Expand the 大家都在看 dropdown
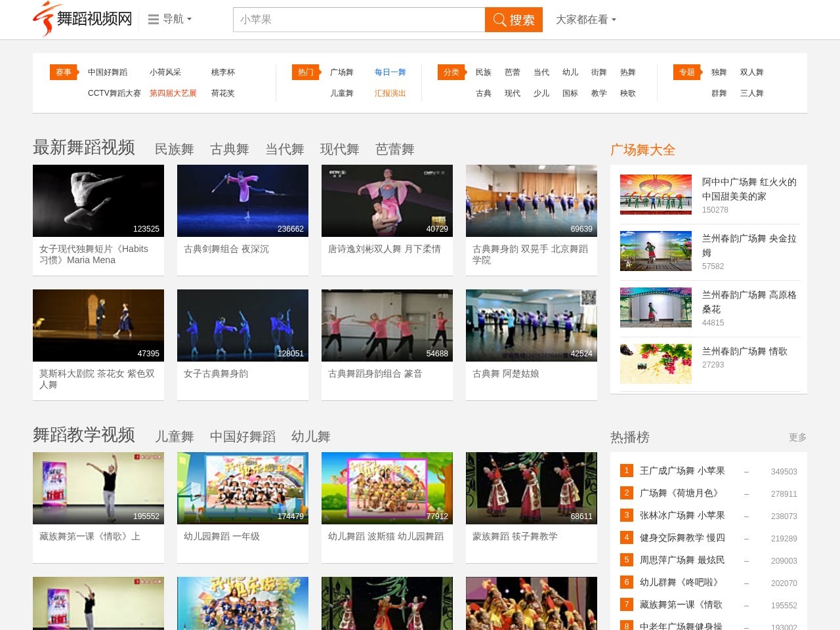The height and width of the screenshot is (630, 840). tap(585, 20)
